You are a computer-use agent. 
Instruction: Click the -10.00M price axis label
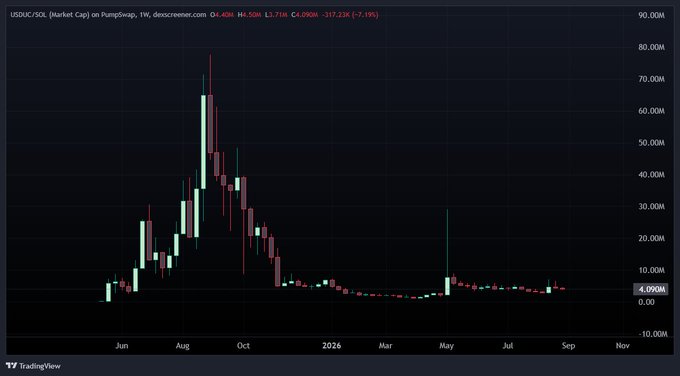652,334
